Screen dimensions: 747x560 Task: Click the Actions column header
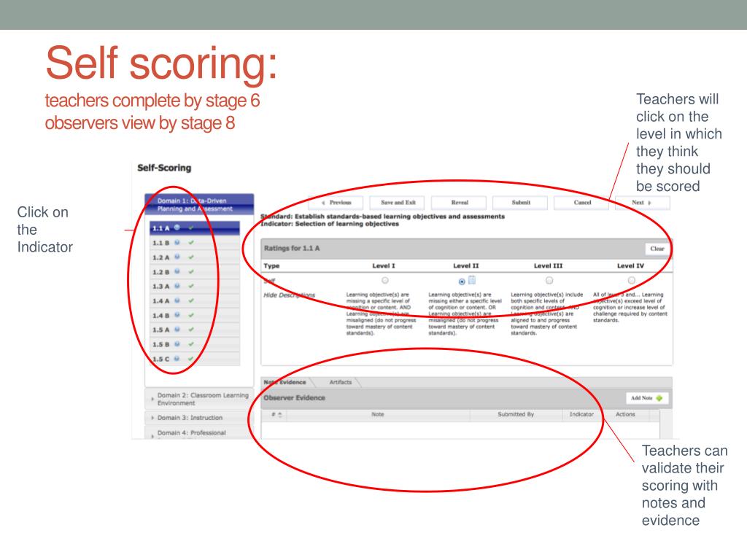[x=625, y=414]
